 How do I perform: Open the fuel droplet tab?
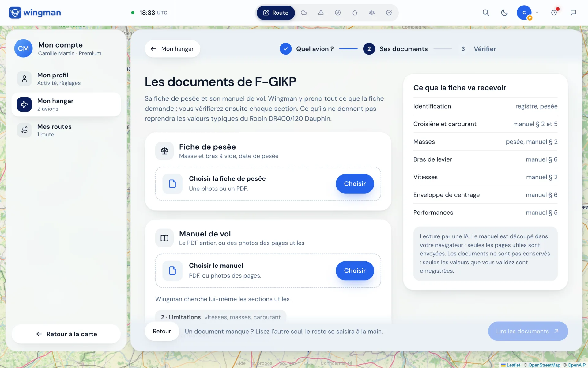pyautogui.click(x=355, y=13)
